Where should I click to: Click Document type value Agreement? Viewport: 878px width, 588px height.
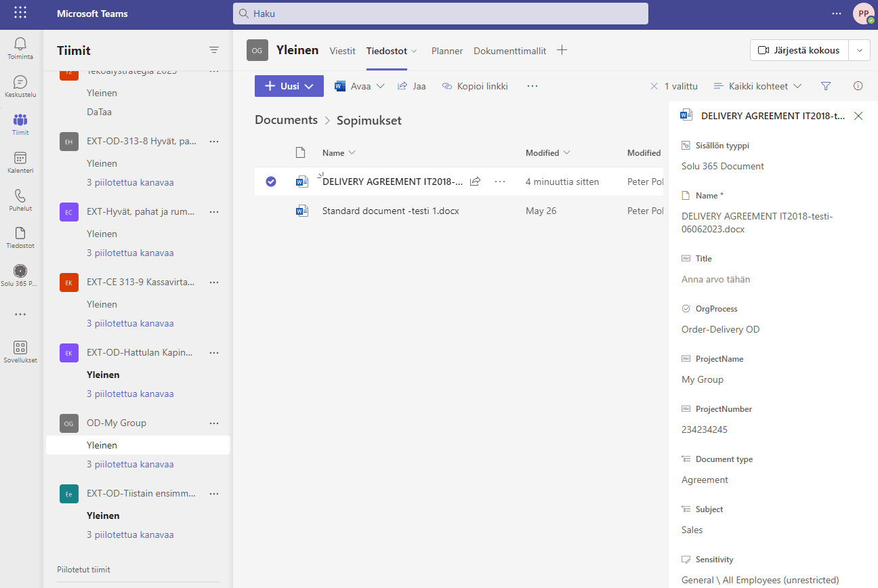(705, 480)
